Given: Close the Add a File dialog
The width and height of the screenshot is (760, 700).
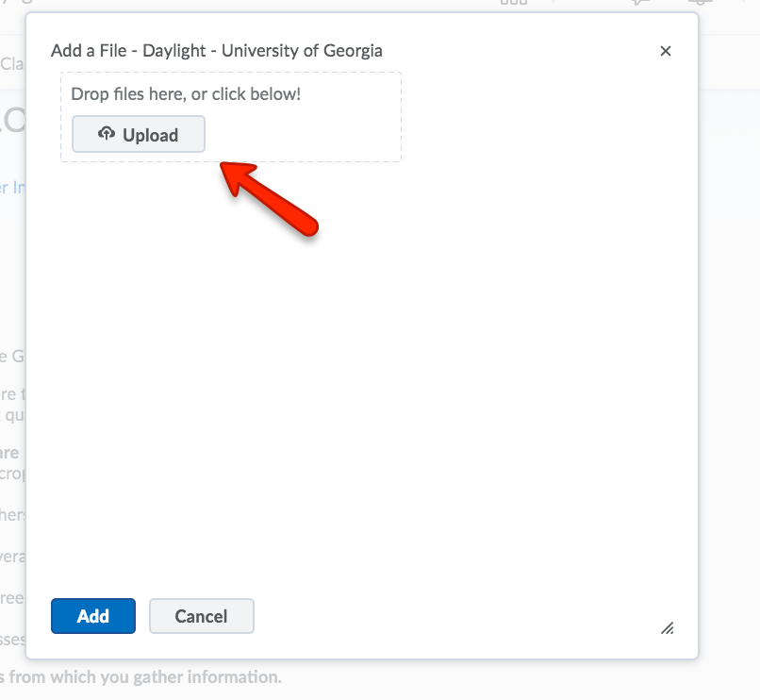Looking at the screenshot, I should [666, 51].
